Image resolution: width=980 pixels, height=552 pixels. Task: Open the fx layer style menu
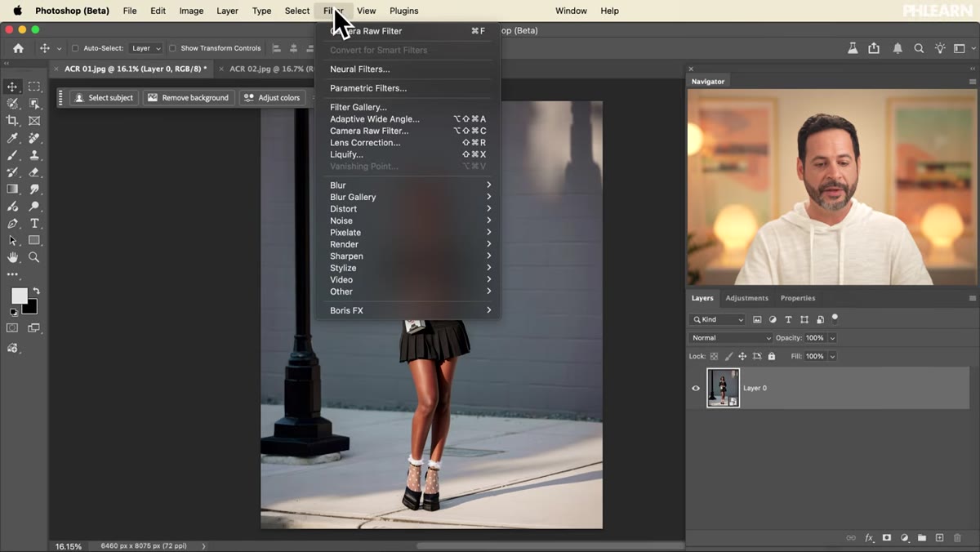pos(869,538)
